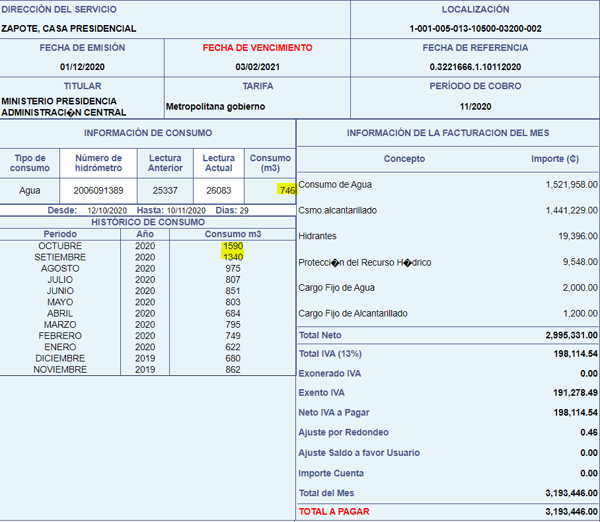Image resolution: width=600 pixels, height=522 pixels.
Task: Select the localization code 1-001-005-013-10500-03200-002
Action: (475, 29)
